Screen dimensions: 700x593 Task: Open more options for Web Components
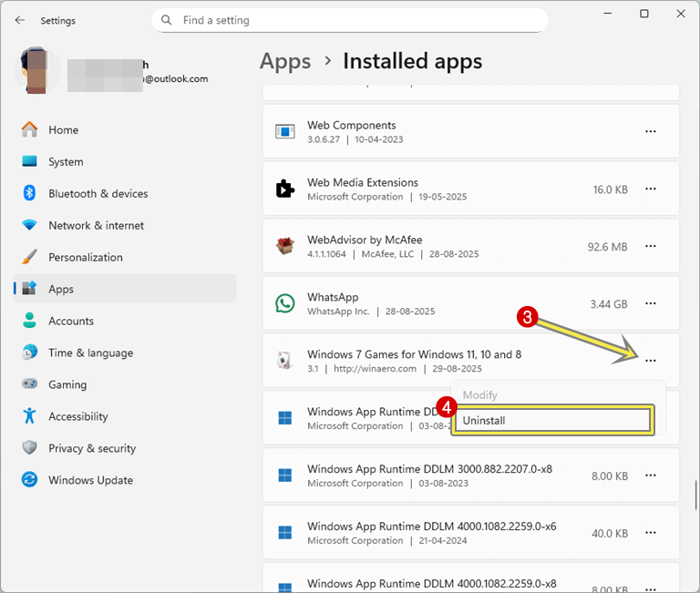(651, 131)
